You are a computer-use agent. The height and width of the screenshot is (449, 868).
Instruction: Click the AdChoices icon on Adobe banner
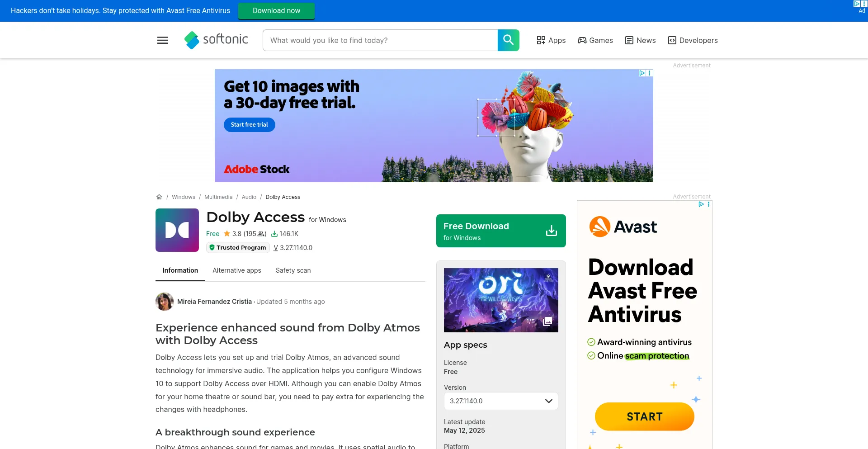[x=642, y=73]
